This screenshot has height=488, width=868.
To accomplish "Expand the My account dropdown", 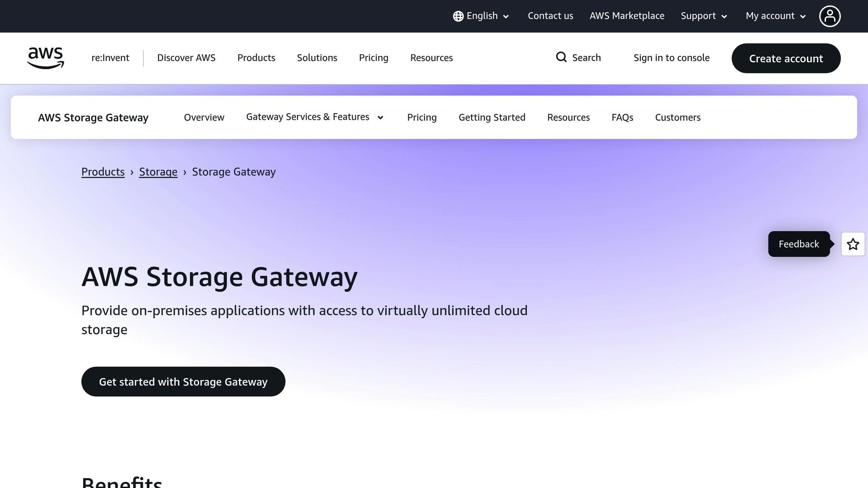I will pyautogui.click(x=775, y=16).
